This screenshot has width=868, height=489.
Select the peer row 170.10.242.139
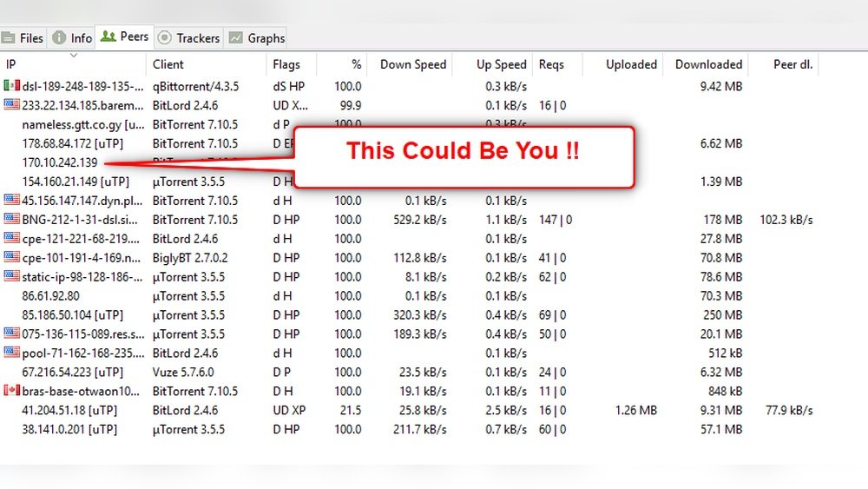(60, 162)
